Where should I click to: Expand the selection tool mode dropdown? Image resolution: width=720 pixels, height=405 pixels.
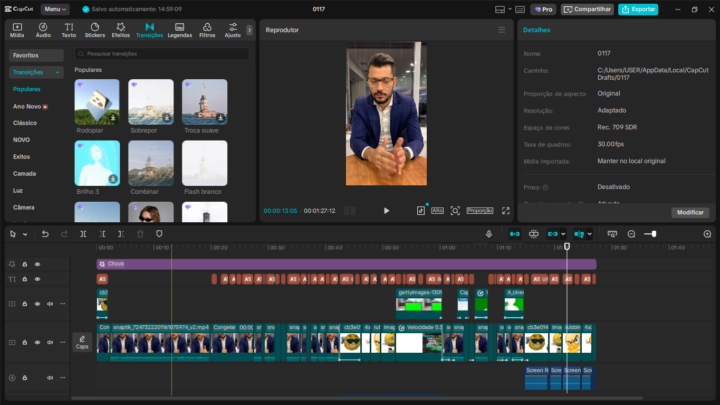click(27, 234)
